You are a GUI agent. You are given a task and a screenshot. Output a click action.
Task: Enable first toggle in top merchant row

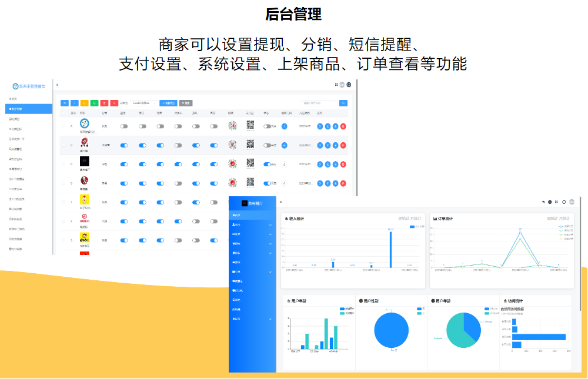pos(123,126)
